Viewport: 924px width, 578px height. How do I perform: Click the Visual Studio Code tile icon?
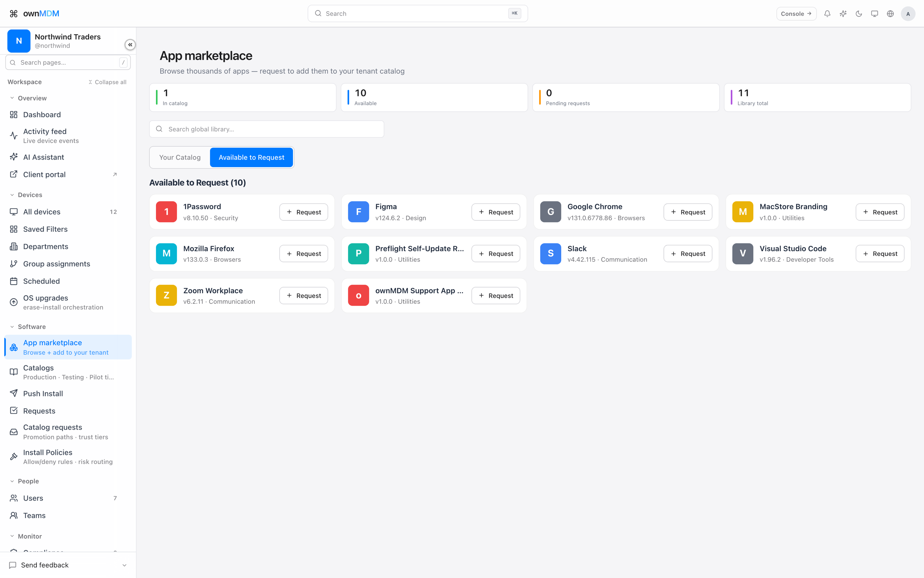pyautogui.click(x=743, y=254)
